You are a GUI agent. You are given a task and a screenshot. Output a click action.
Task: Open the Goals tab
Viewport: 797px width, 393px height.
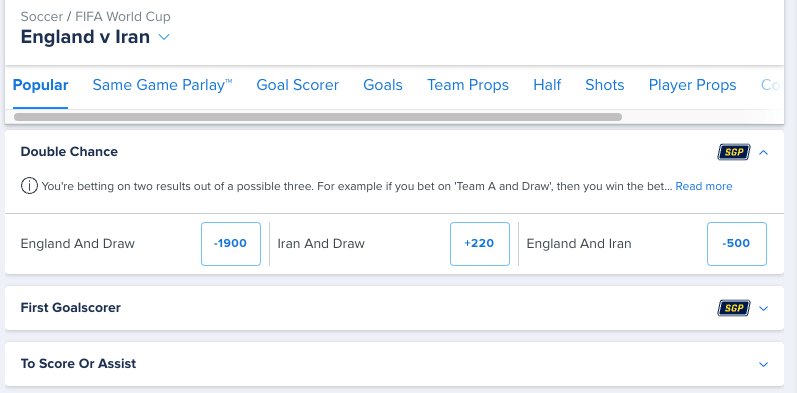383,85
